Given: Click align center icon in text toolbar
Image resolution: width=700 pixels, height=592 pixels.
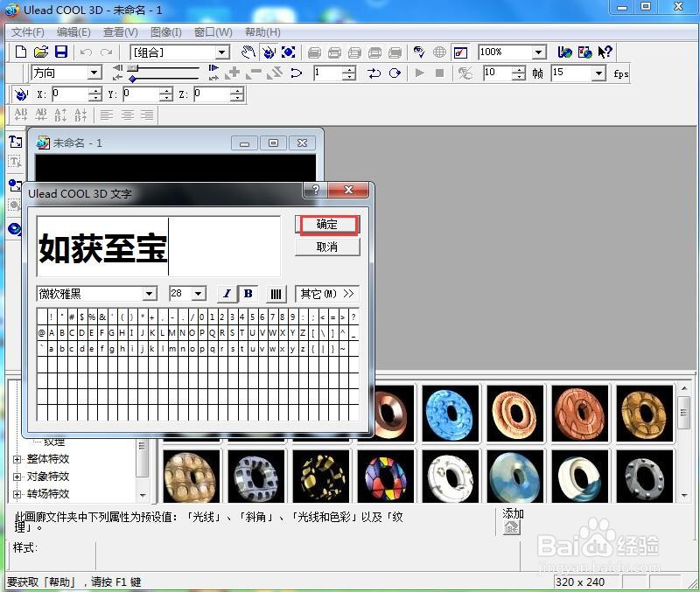Looking at the screenshot, I should point(127,115).
